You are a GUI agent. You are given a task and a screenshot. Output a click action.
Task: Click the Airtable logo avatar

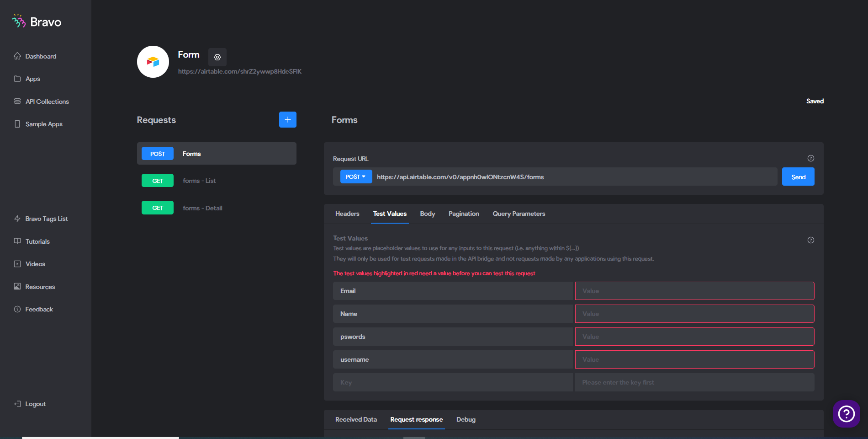153,62
